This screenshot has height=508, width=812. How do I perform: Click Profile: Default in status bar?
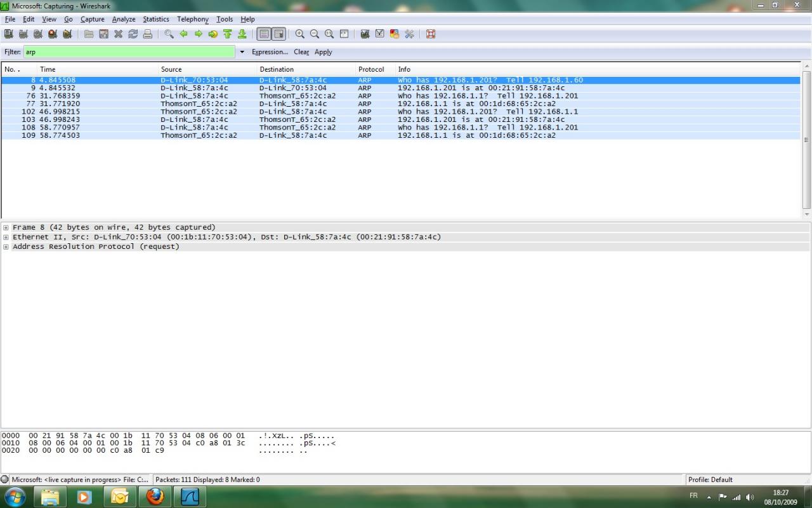click(710, 479)
